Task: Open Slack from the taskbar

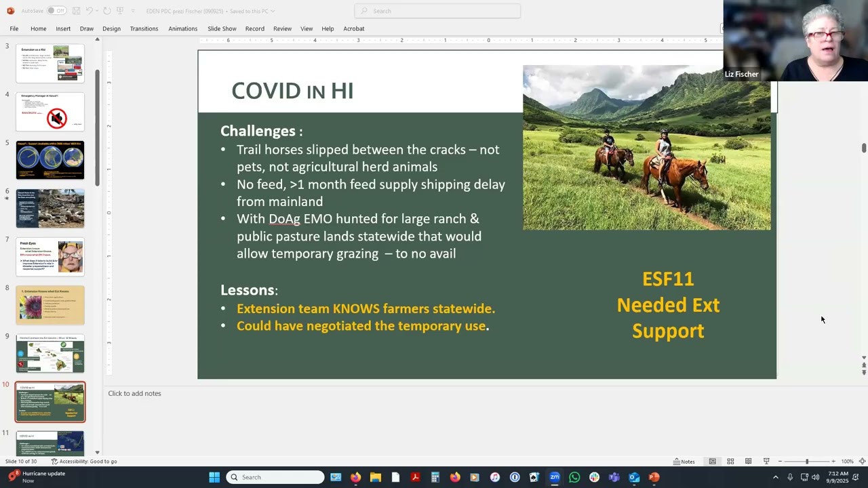Action: (x=594, y=477)
